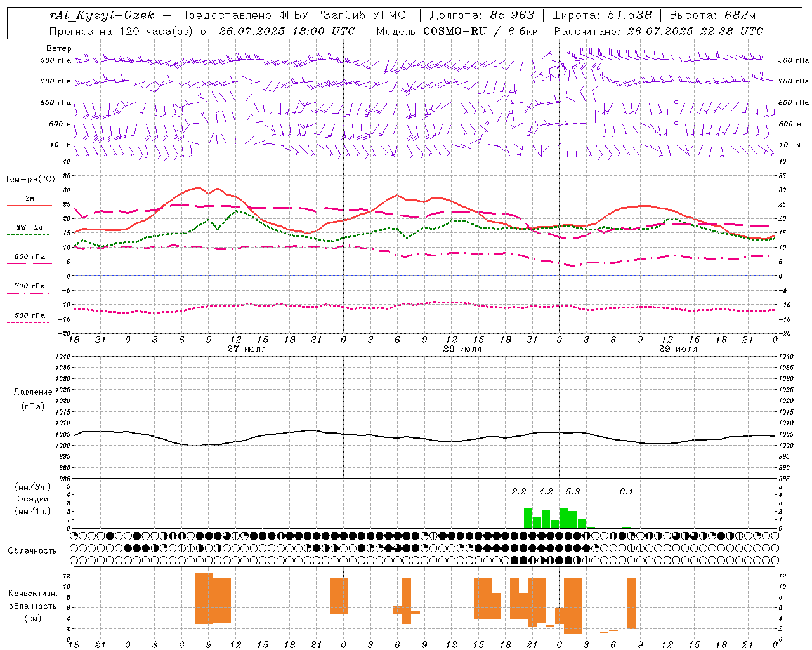Click the date label 28 июля
This screenshot has height=650, width=812.
(x=462, y=349)
